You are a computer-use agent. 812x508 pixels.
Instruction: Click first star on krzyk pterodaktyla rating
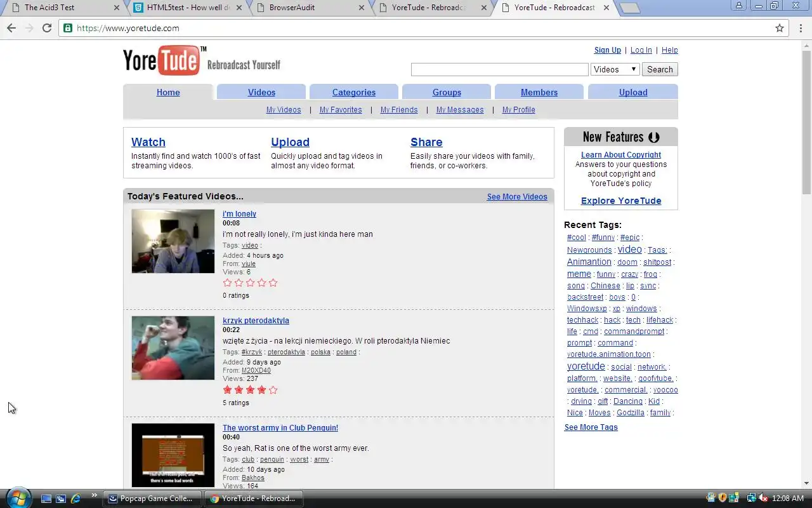coord(228,390)
